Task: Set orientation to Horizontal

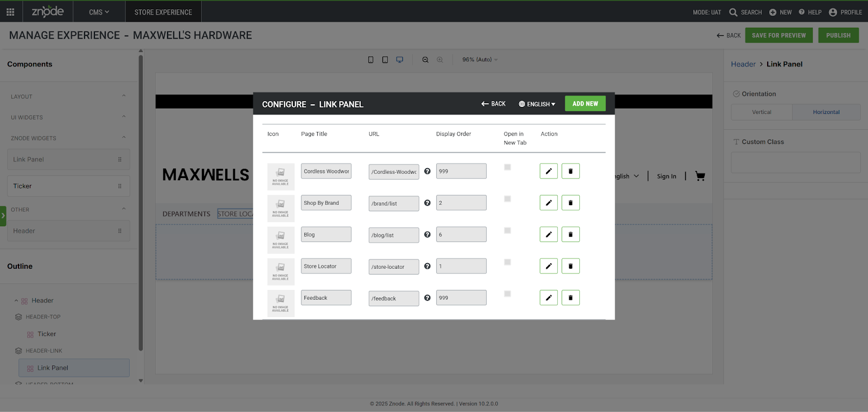Action: point(826,112)
